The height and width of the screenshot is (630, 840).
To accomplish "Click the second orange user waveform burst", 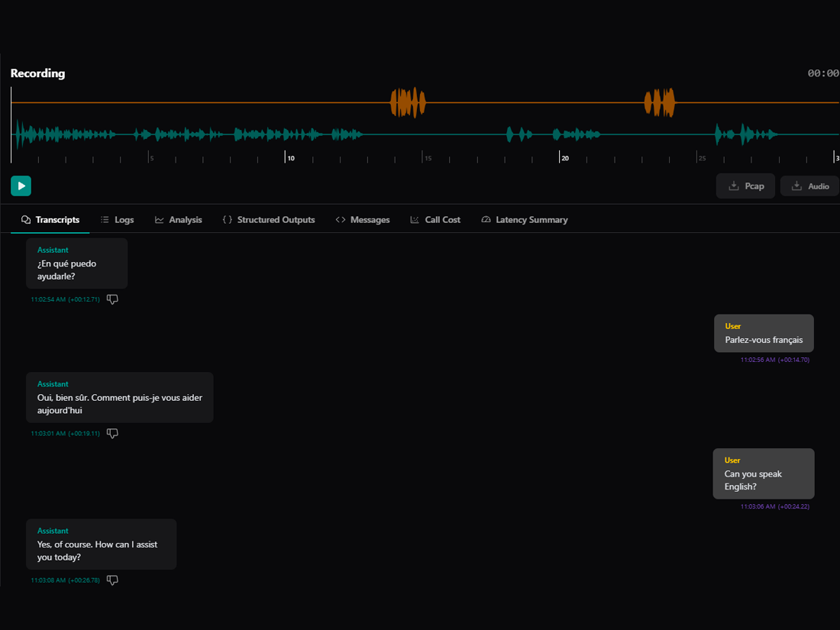I will (660, 102).
